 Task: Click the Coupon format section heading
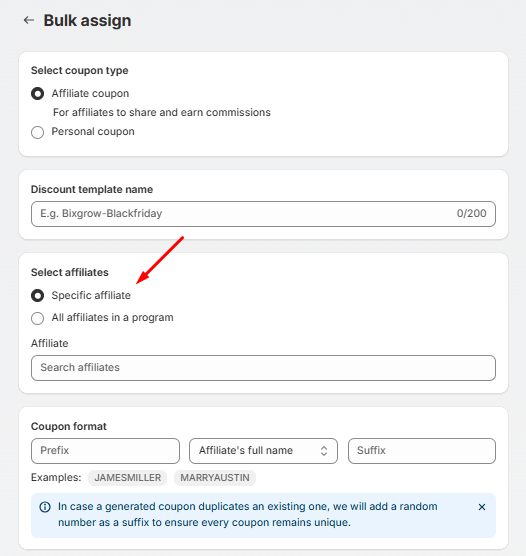(x=69, y=426)
